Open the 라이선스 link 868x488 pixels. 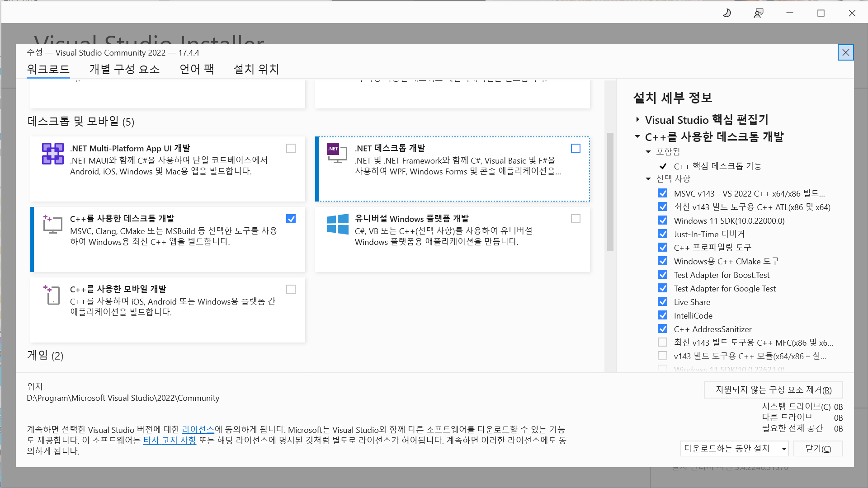(x=198, y=429)
